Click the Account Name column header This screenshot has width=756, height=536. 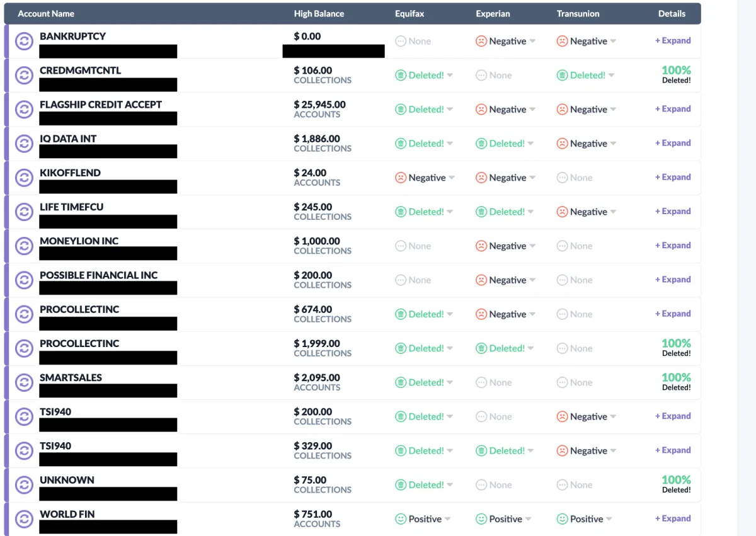[46, 13]
